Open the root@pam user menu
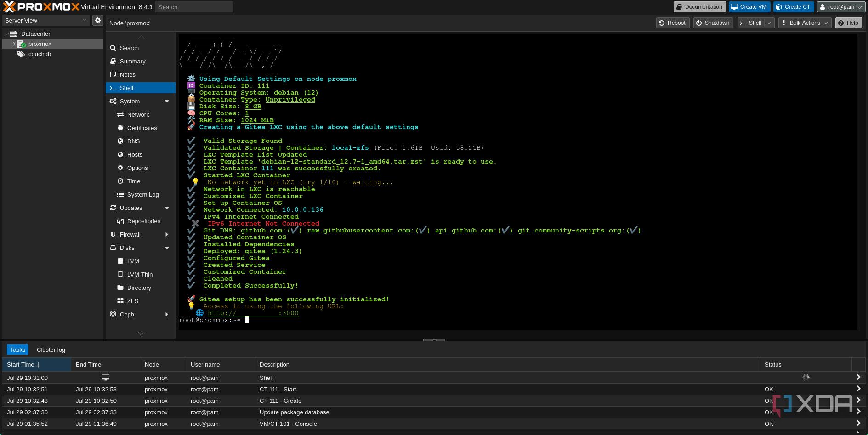The height and width of the screenshot is (435, 868). coord(841,7)
